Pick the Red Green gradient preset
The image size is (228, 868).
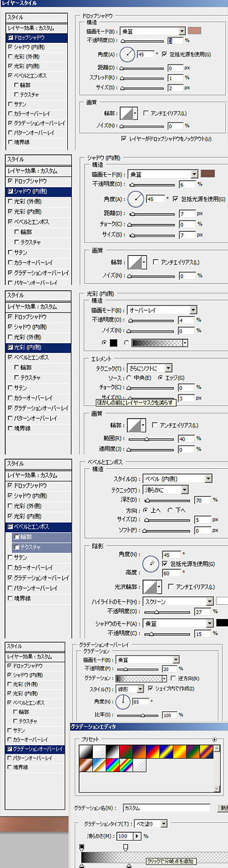pos(127,751)
